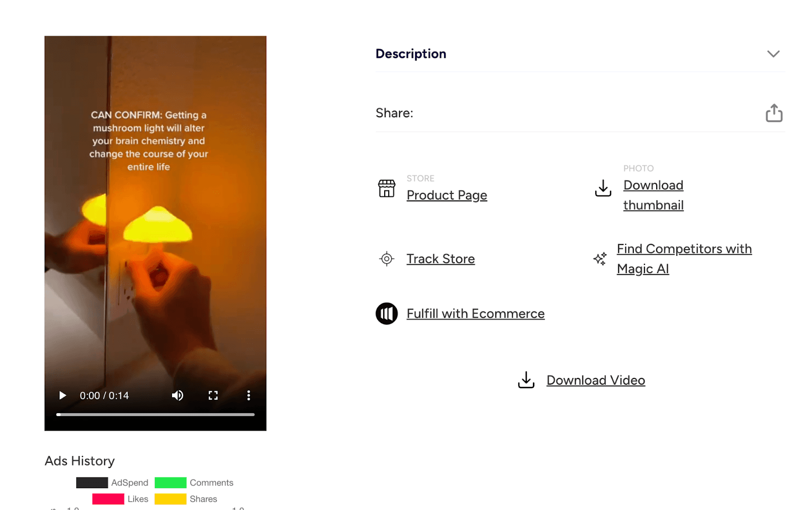Image resolution: width=812 pixels, height=510 pixels.
Task: Open the video's three-dot options menu
Action: point(248,395)
